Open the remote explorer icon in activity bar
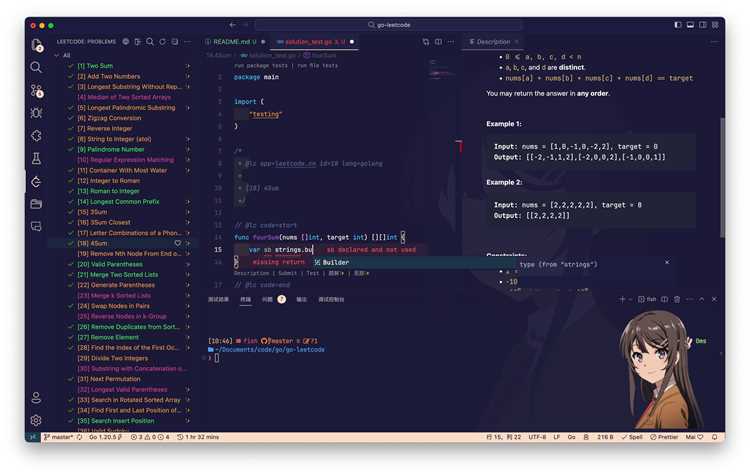Viewport: 750px width, 475px height. (36, 226)
